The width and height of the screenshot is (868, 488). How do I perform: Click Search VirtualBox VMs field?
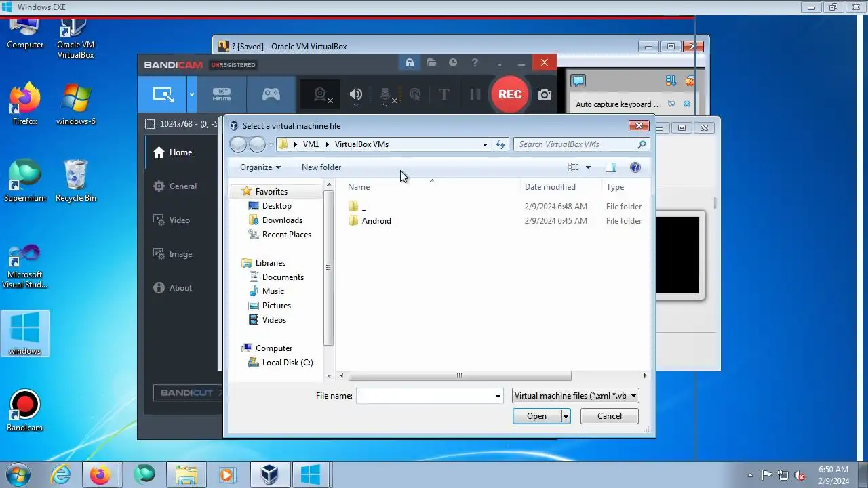click(x=582, y=144)
